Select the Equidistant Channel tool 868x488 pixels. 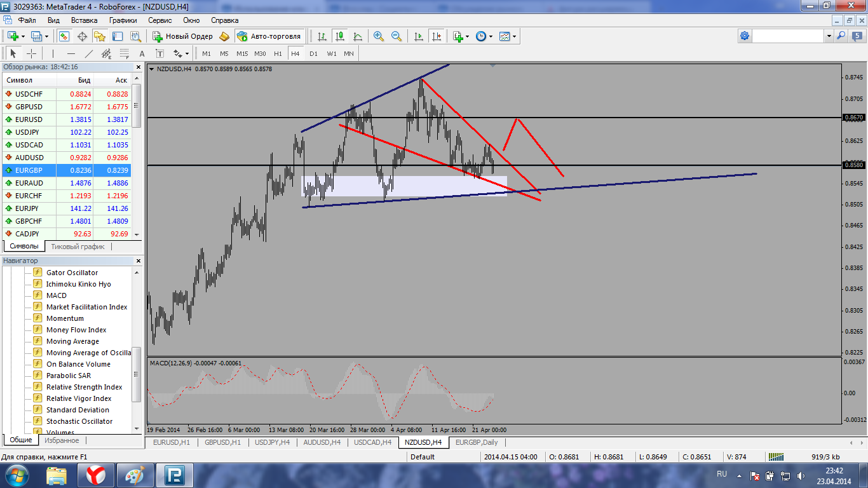106,53
